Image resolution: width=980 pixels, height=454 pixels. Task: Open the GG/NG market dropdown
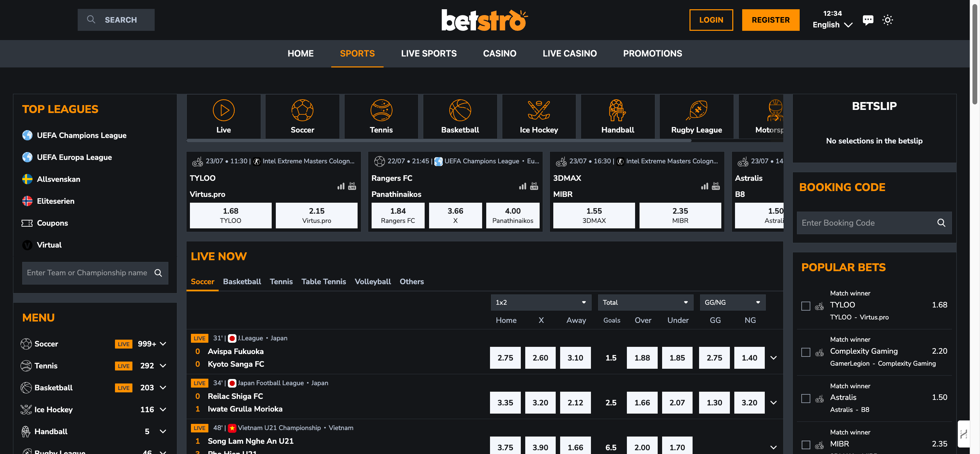(x=732, y=303)
